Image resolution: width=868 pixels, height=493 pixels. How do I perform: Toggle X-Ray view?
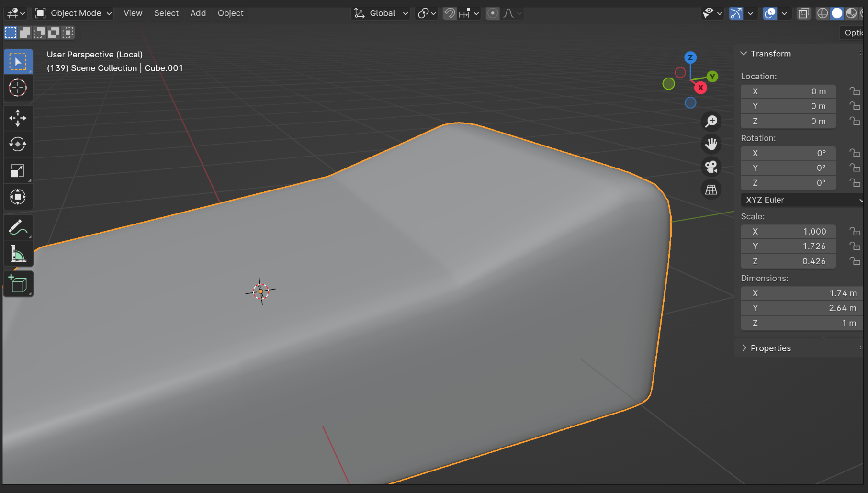point(804,13)
